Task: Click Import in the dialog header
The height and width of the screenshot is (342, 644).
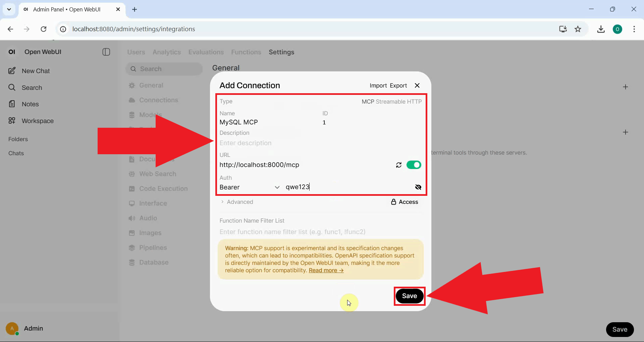Action: (x=378, y=85)
